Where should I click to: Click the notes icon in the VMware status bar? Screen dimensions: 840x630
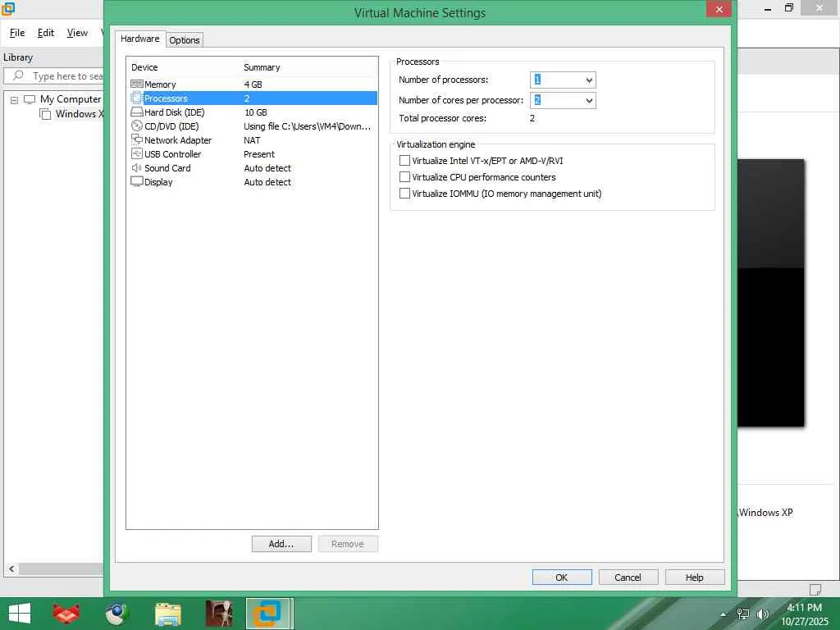pos(815,589)
